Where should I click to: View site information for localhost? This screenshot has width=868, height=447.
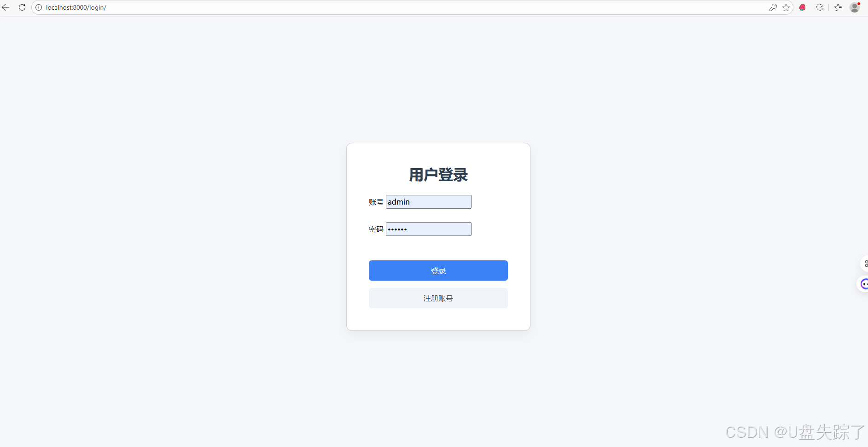coord(39,7)
